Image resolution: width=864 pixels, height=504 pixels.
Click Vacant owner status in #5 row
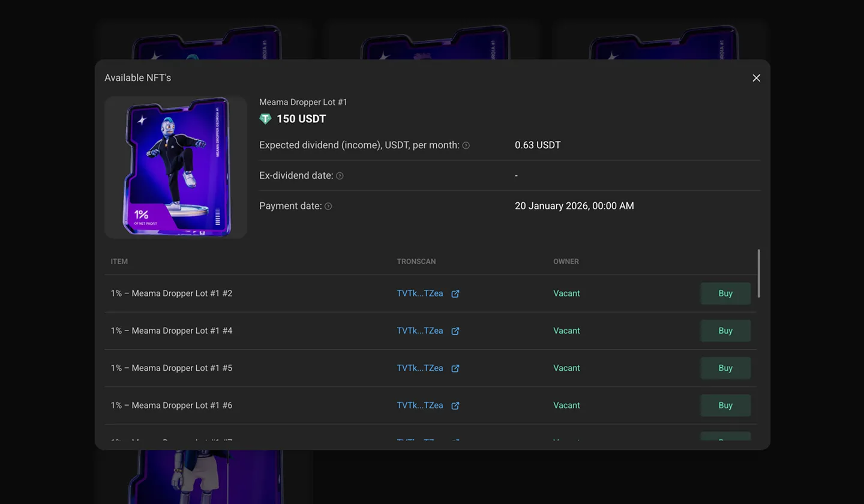pos(566,368)
